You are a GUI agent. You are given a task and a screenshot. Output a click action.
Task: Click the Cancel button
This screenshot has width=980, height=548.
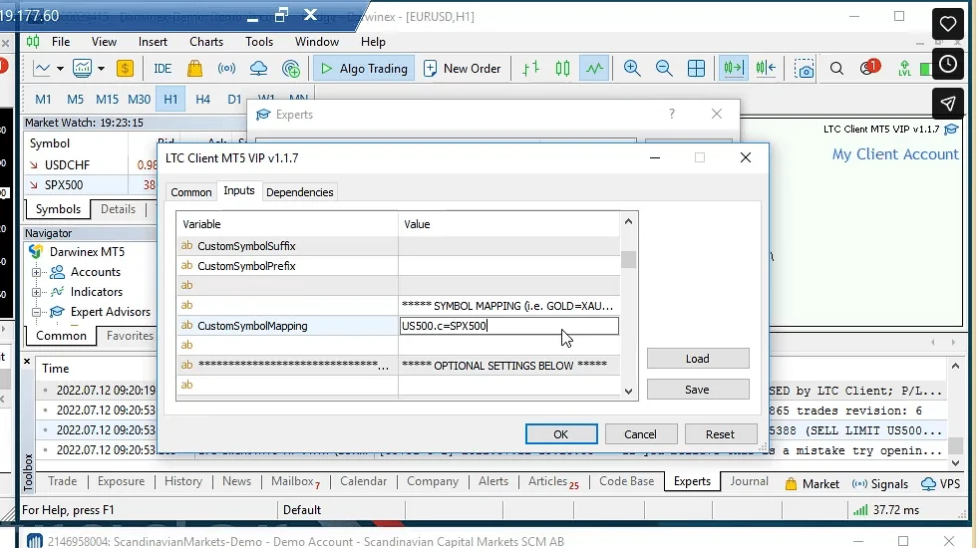coord(640,434)
